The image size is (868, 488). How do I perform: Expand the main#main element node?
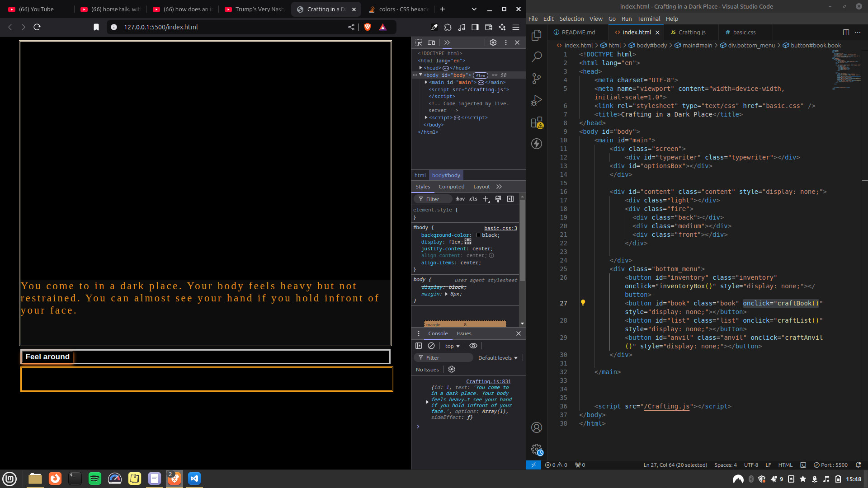(426, 82)
